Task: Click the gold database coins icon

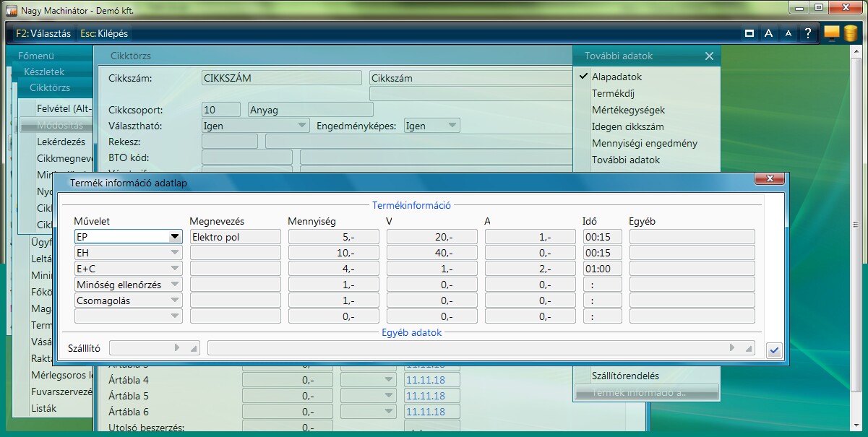Action: point(851,33)
